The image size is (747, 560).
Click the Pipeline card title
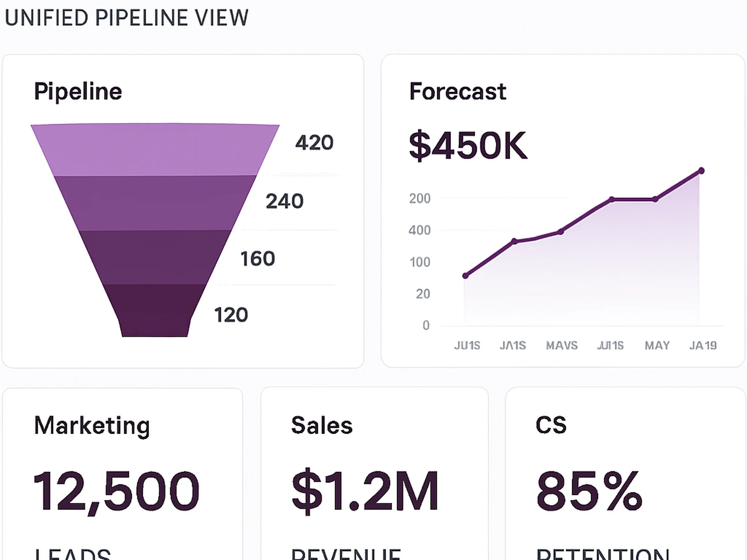coord(78,91)
